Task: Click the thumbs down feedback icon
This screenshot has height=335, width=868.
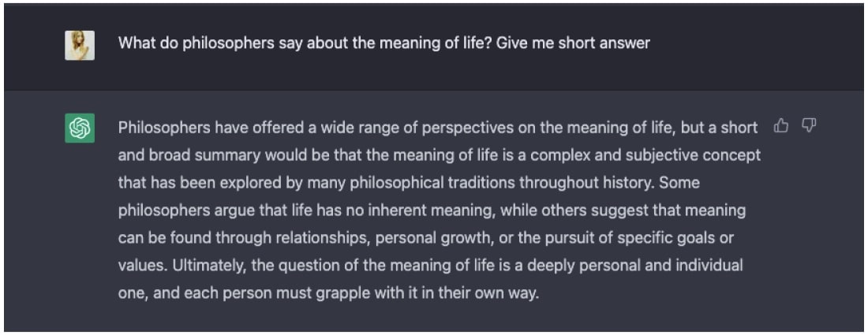Action: point(808,126)
